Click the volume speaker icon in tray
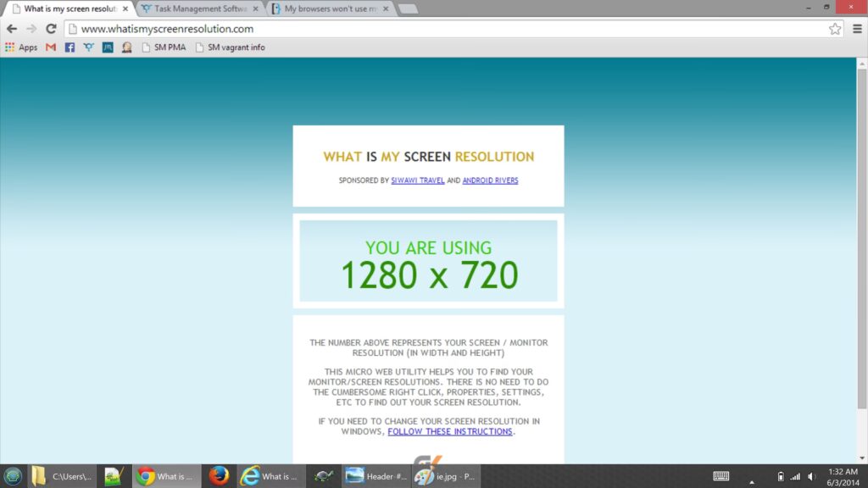Viewport: 868px width, 488px height. (x=811, y=476)
